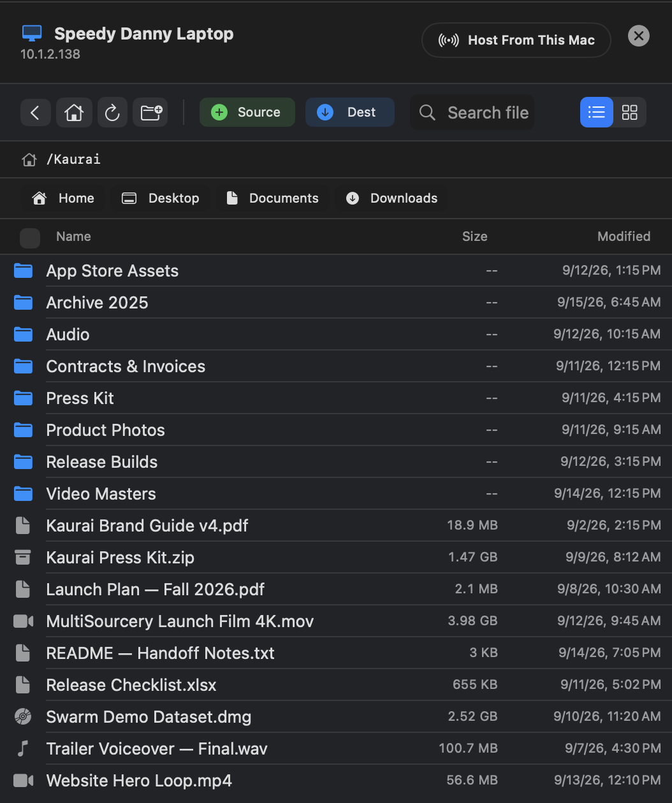The height and width of the screenshot is (803, 672).
Task: Sort files by Name column header
Action: (x=73, y=236)
